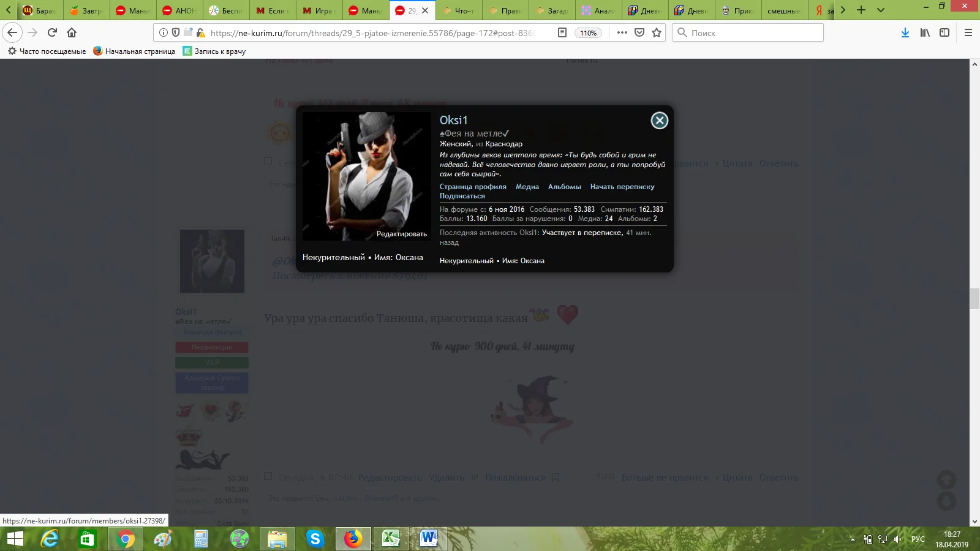980x551 pixels.
Task: Open the 'Альбомы' link in popup
Action: (x=565, y=187)
